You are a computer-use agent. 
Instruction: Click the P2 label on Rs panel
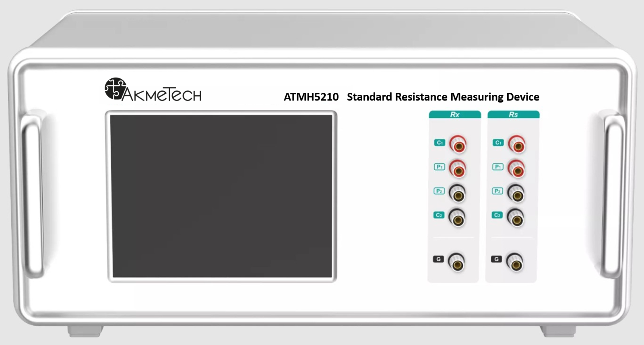tap(497, 191)
